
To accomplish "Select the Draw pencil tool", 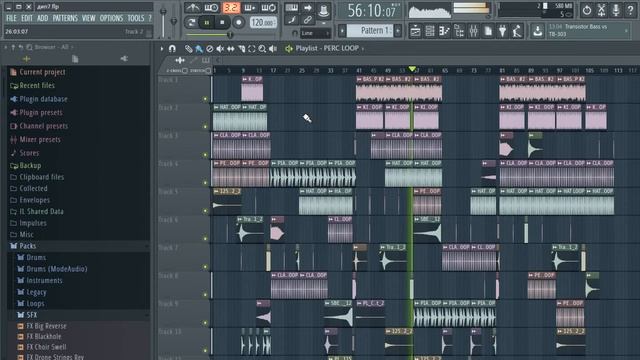I will point(188,49).
